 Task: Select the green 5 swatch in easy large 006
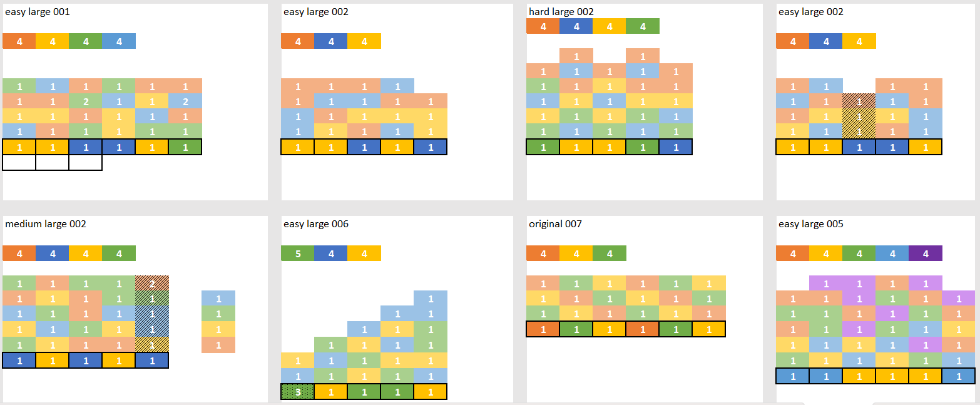[x=297, y=254]
